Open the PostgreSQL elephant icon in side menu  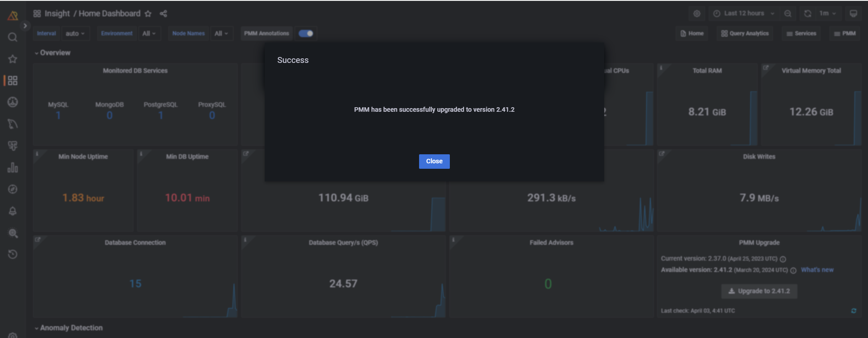[13, 146]
